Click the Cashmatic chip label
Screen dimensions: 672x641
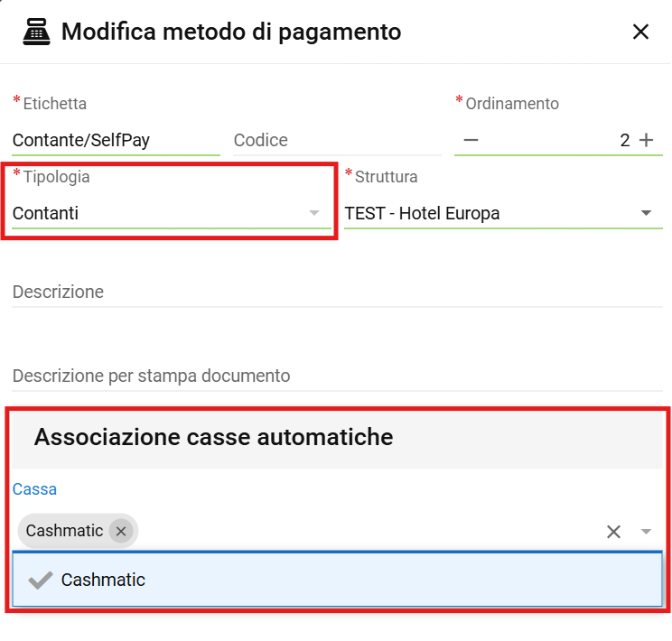coord(64,531)
